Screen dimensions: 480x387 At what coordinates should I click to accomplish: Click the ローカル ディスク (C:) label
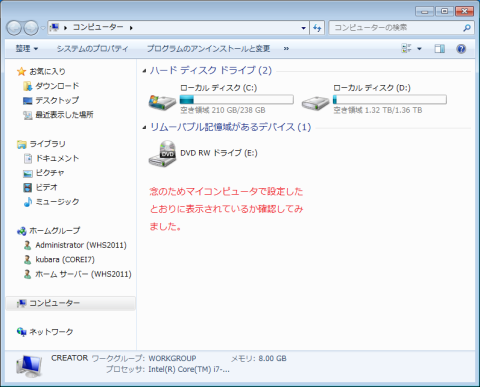(219, 88)
